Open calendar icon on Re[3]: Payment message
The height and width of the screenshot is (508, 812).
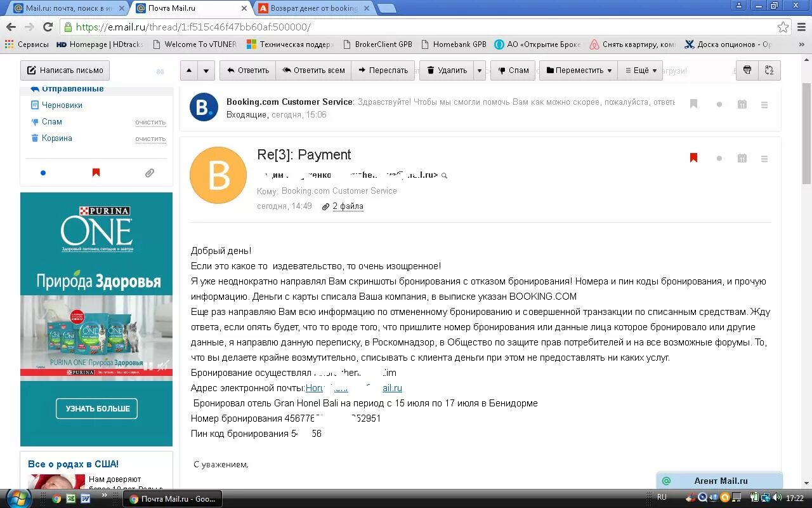pyautogui.click(x=742, y=158)
